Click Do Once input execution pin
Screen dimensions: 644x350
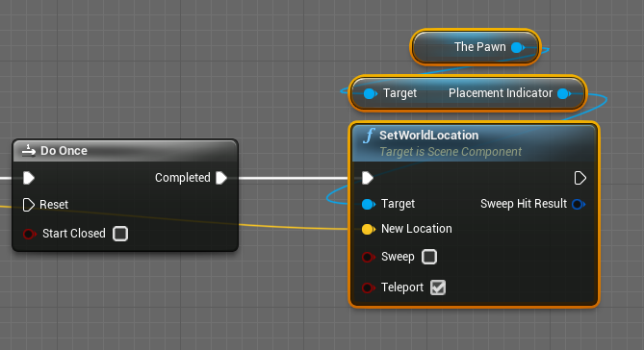pos(29,178)
